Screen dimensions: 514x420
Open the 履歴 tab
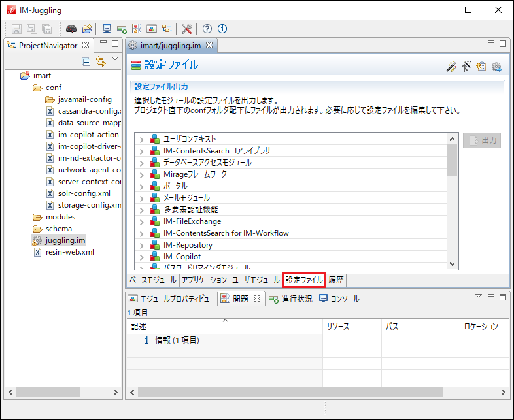[335, 280]
